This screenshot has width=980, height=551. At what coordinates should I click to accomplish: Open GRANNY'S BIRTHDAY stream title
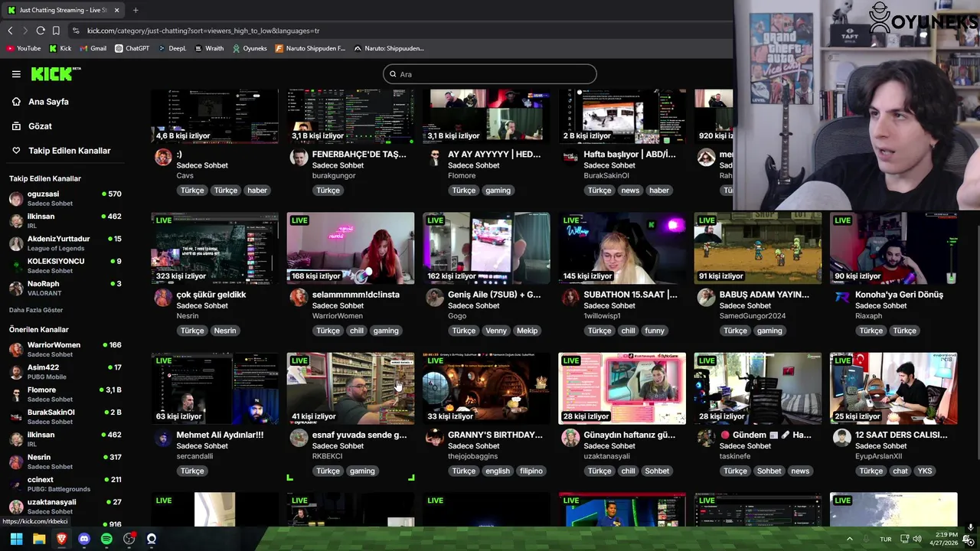click(x=495, y=435)
